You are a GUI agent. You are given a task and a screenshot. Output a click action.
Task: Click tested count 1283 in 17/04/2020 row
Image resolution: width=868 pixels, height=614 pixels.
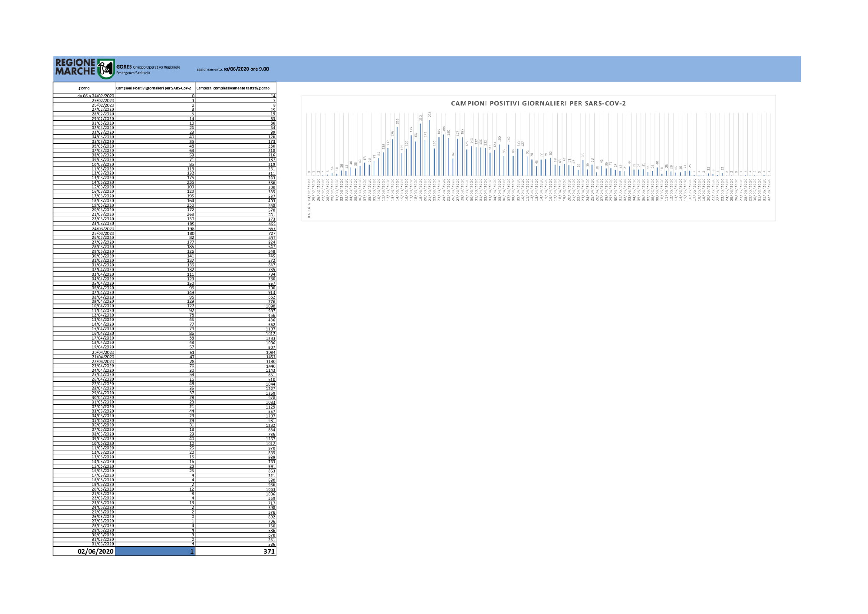271,338
